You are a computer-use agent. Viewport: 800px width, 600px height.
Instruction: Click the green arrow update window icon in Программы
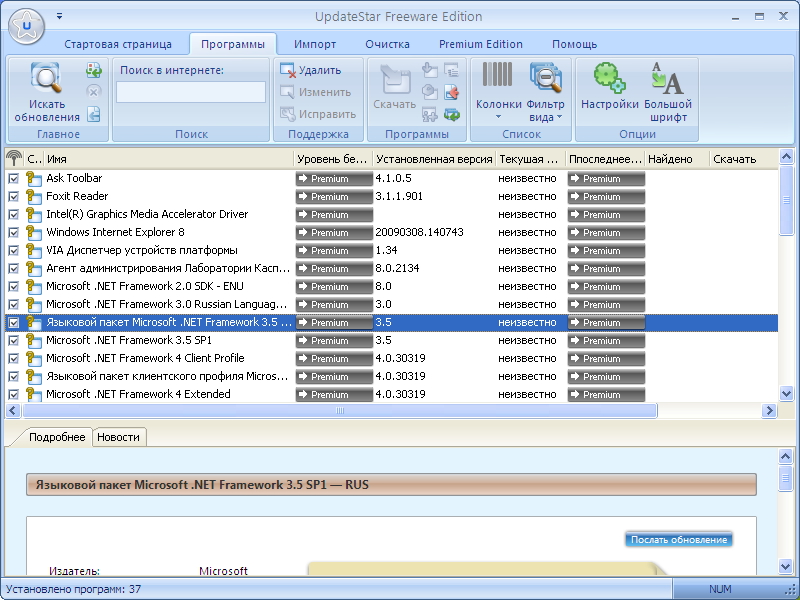[x=452, y=114]
